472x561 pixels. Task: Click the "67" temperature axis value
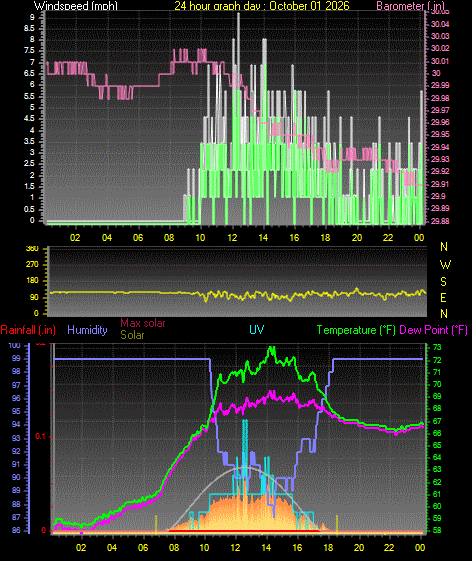pyautogui.click(x=437, y=421)
